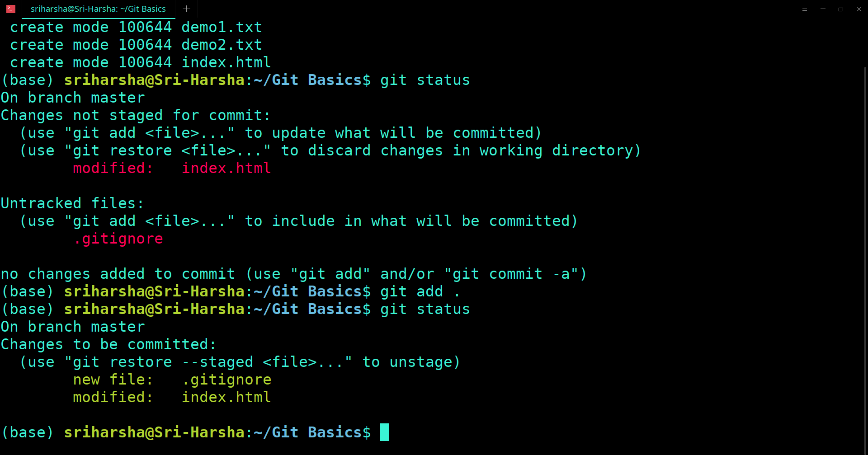Close the terminal window
The height and width of the screenshot is (455, 868).
pos(859,9)
